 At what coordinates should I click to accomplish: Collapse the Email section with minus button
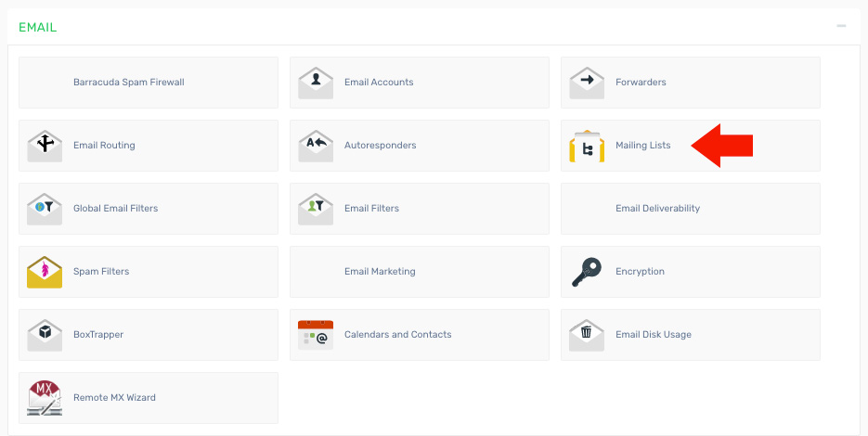point(841,26)
